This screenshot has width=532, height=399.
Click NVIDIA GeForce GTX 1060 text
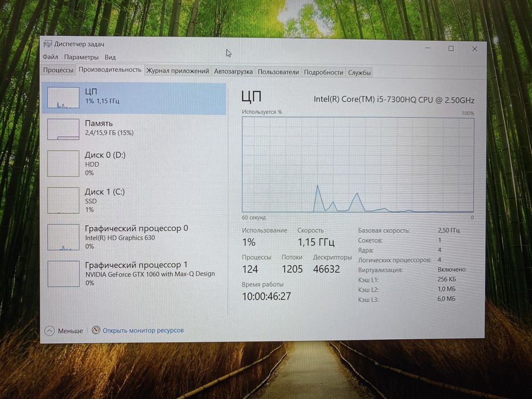click(150, 274)
